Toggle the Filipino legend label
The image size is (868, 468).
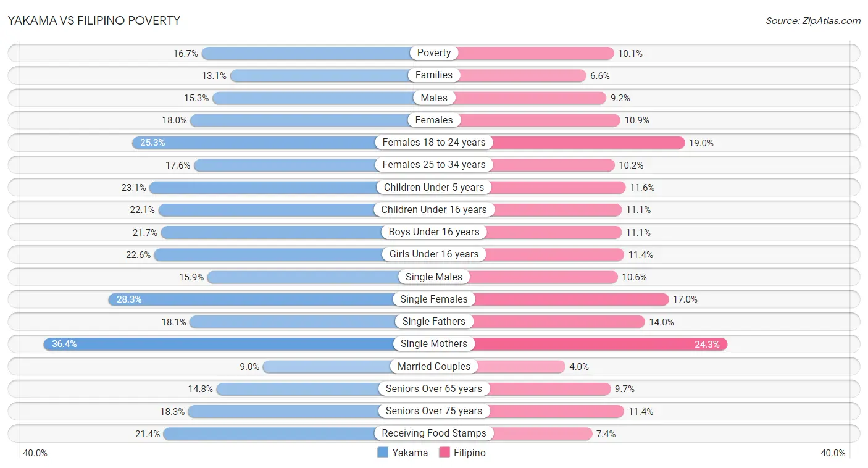click(470, 453)
